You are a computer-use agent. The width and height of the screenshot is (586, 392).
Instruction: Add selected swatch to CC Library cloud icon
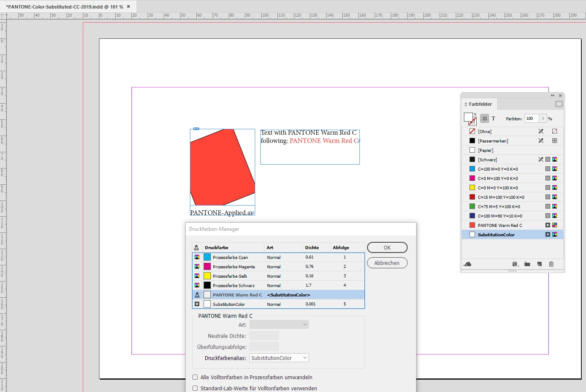pos(467,264)
